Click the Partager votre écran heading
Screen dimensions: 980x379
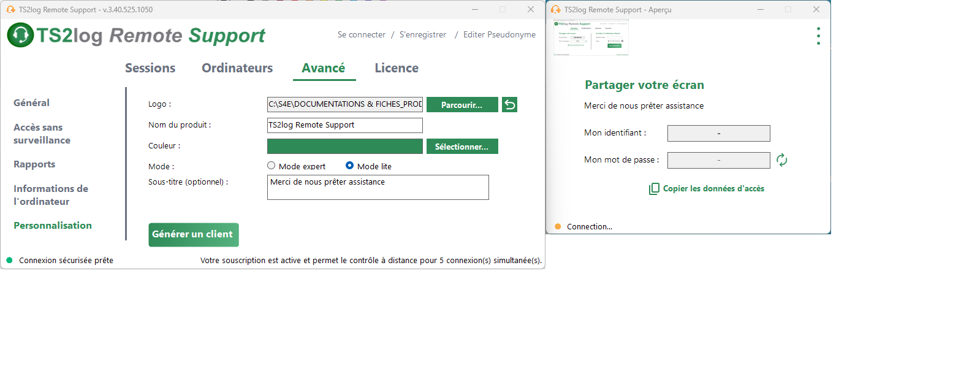pyautogui.click(x=644, y=85)
